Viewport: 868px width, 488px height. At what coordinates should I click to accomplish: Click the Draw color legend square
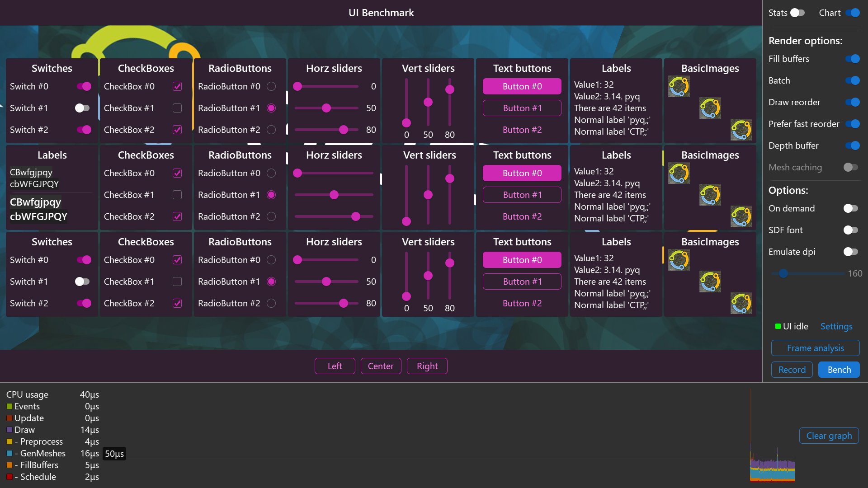pos(9,430)
